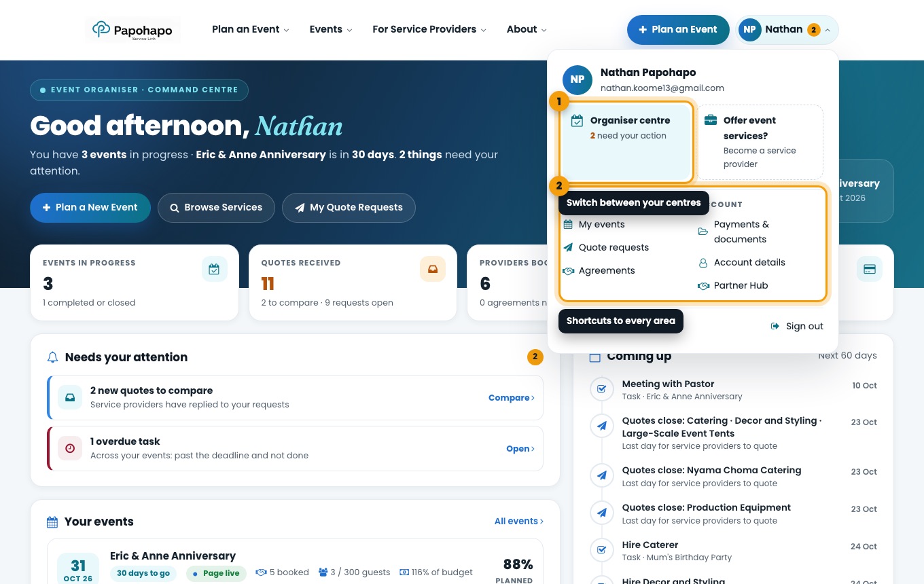Open the Organiser centre card

pos(626,141)
